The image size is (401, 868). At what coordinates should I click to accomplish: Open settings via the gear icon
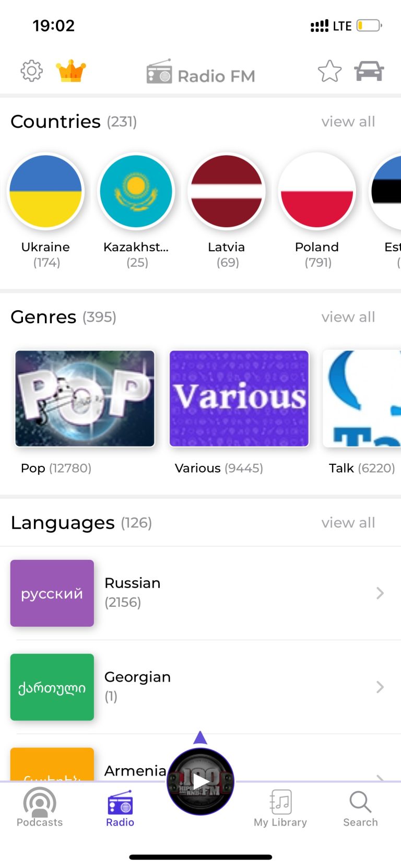pyautogui.click(x=31, y=71)
